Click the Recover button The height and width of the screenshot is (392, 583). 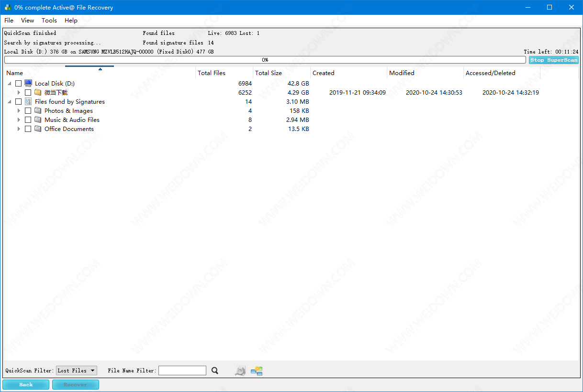pyautogui.click(x=75, y=384)
